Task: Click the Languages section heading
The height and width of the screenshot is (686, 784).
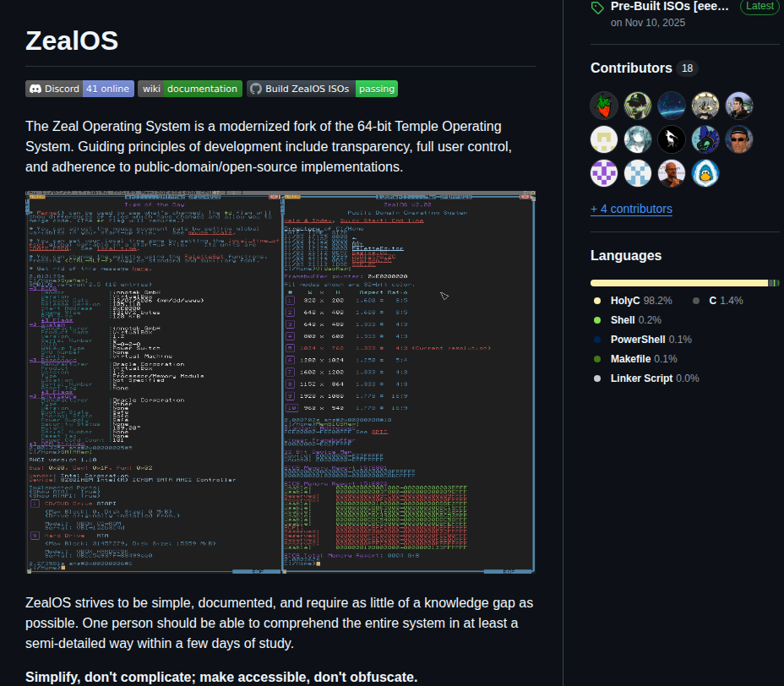Action: tap(626, 255)
